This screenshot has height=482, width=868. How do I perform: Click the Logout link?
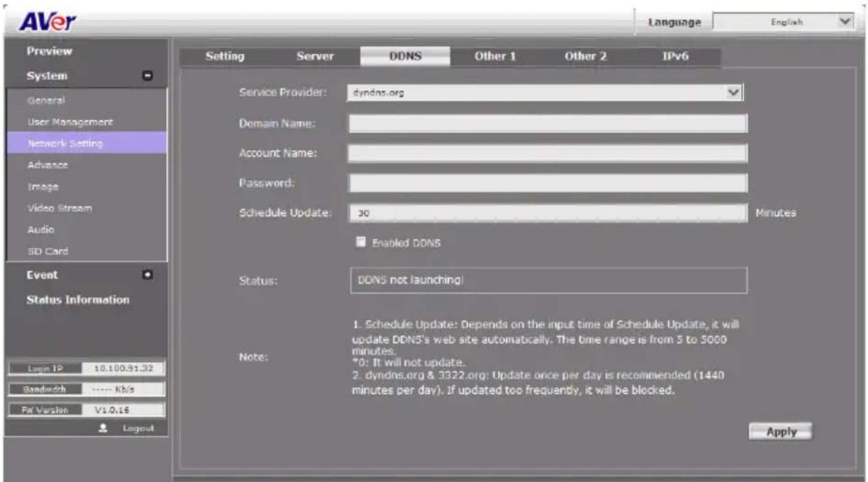(139, 428)
